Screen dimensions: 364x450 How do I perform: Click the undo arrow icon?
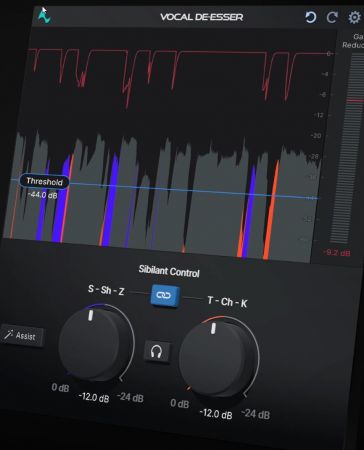click(310, 17)
